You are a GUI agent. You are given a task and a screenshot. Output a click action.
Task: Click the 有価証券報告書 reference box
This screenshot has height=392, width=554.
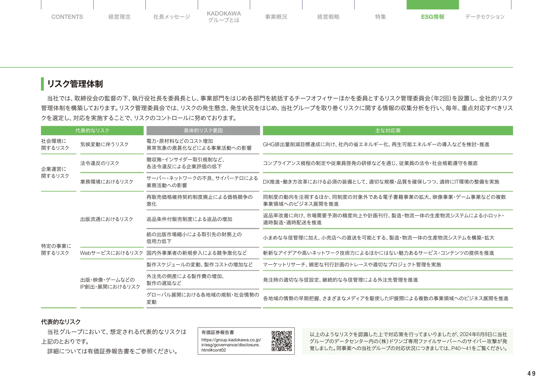[218, 332]
